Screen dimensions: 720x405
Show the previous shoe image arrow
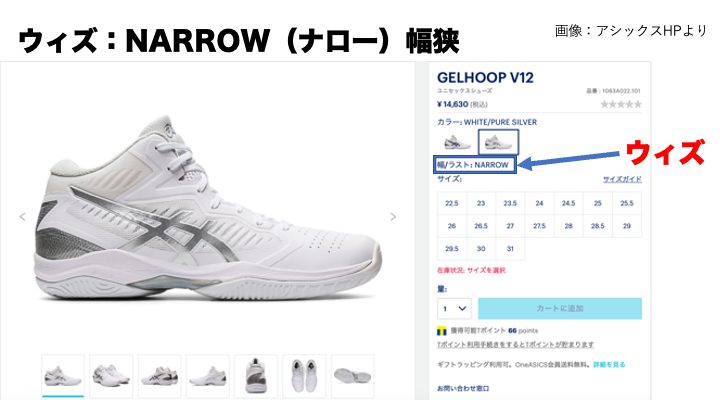(x=22, y=217)
